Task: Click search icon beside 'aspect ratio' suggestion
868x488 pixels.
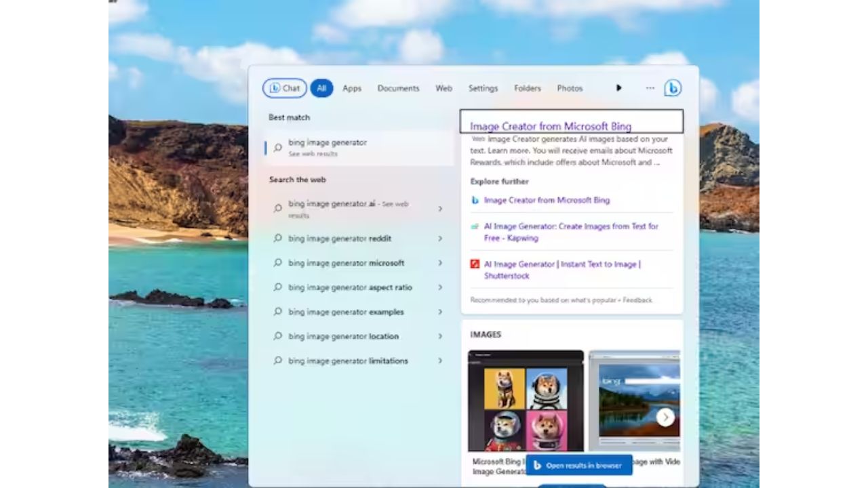Action: tap(277, 287)
